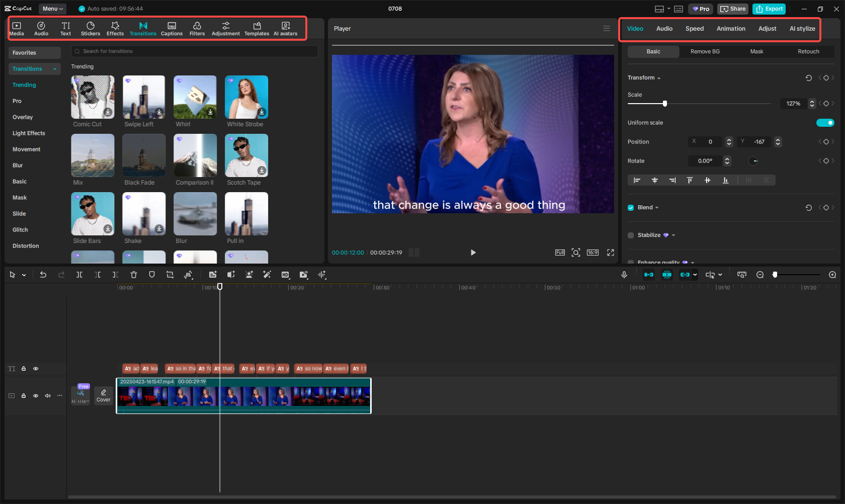845x504 pixels.
Task: Open fullscreen player view
Action: click(611, 253)
